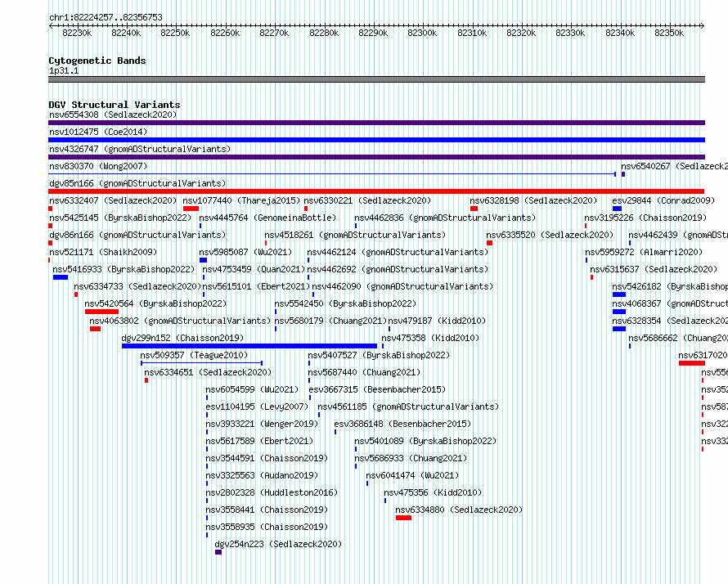
Task: Select nsv5416933 (ByrskaBishop2022) label
Action: (124, 269)
